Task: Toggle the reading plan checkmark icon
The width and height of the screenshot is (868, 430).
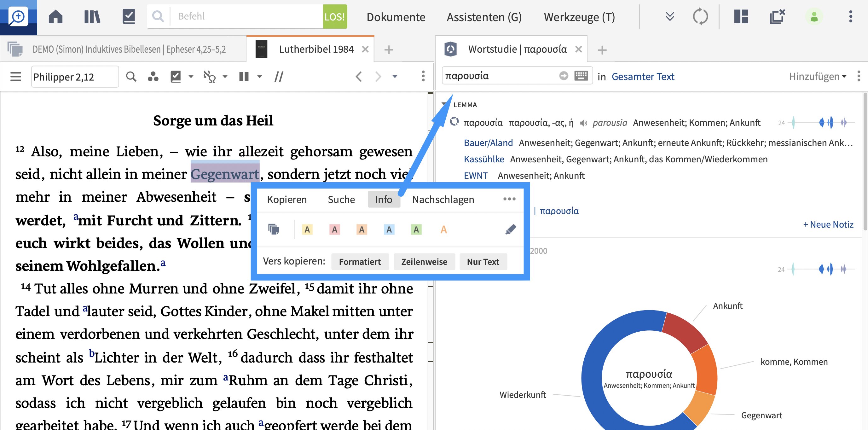Action: pos(176,77)
